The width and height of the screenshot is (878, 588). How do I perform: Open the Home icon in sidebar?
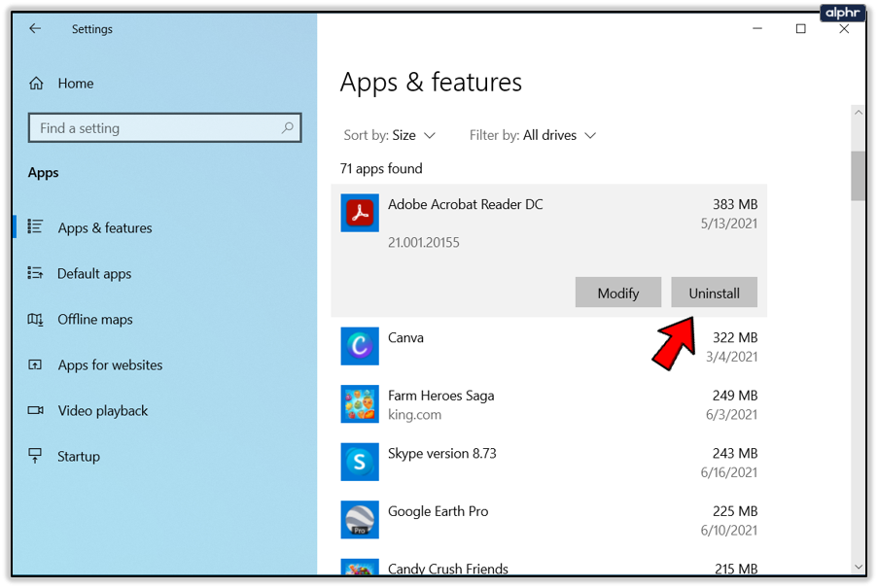[36, 84]
